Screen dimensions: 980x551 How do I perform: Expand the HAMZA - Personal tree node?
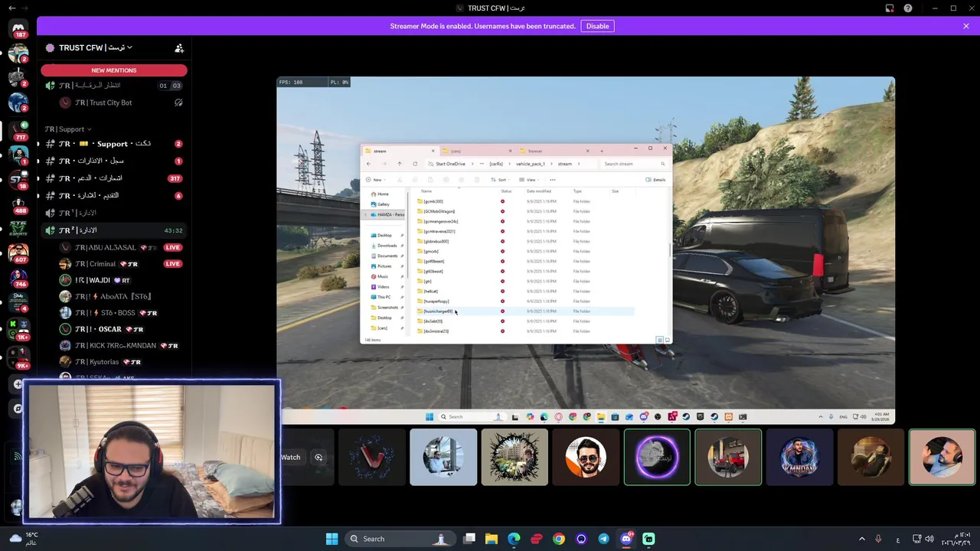click(365, 215)
